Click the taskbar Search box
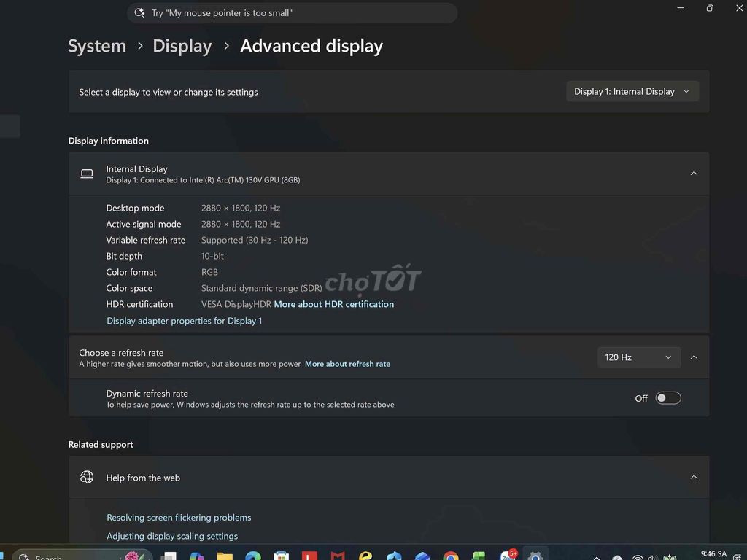 (x=83, y=556)
